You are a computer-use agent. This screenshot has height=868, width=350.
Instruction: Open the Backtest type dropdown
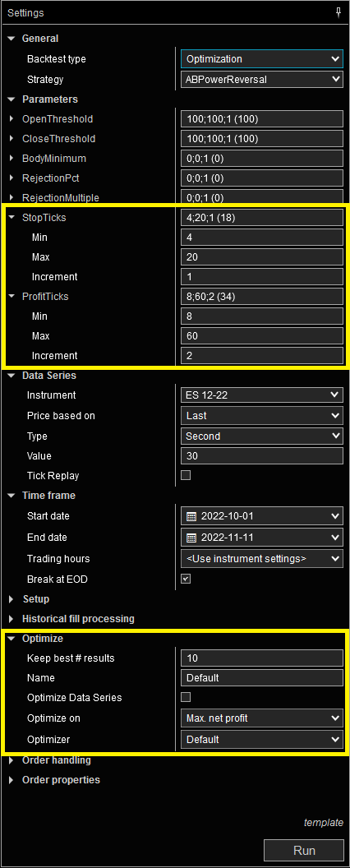(262, 58)
